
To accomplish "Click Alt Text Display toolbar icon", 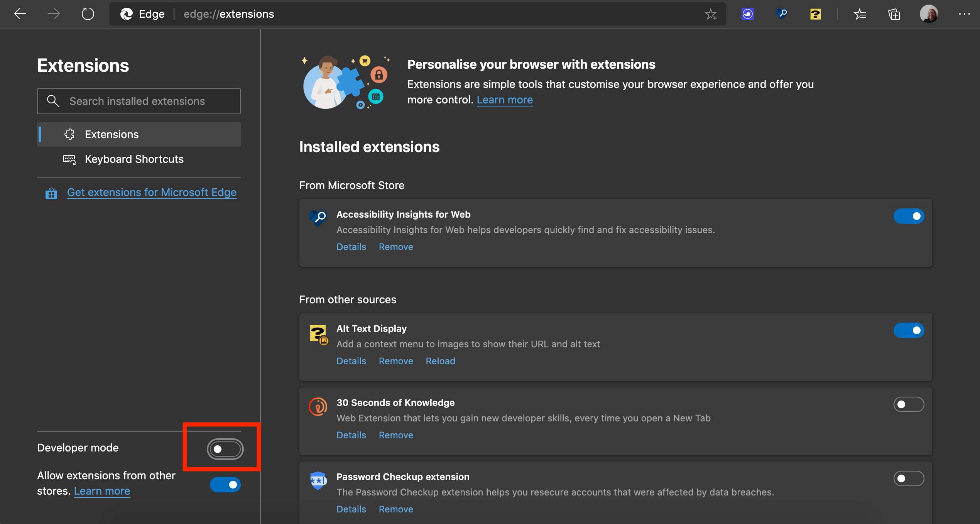I will coord(815,14).
